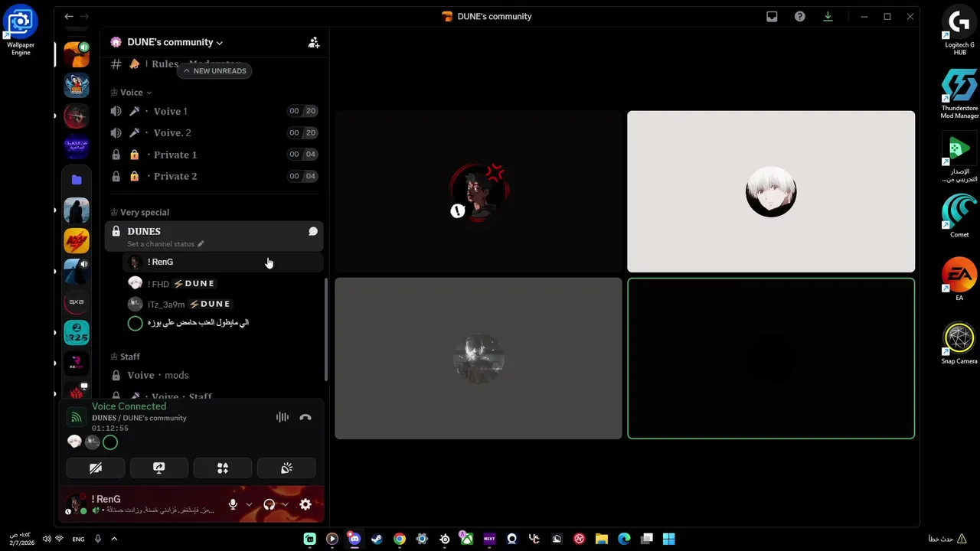This screenshot has width=980, height=551.
Task: Show hidden system tray icons
Action: click(x=114, y=539)
